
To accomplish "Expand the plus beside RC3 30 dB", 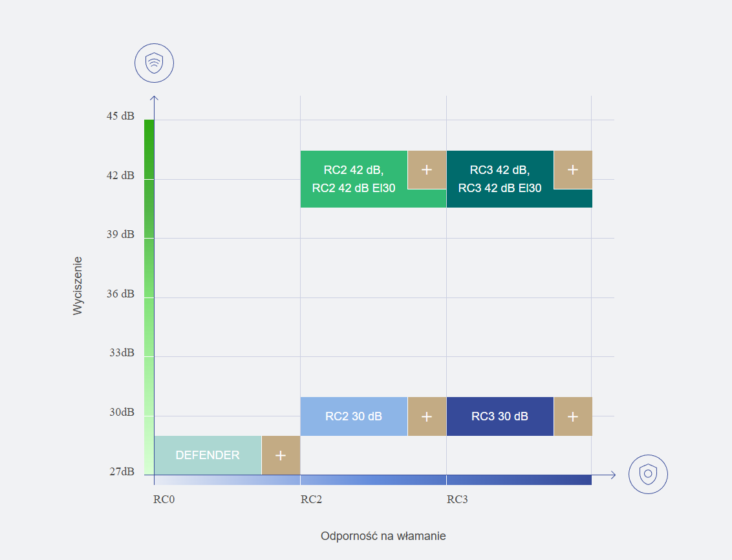I will (573, 416).
